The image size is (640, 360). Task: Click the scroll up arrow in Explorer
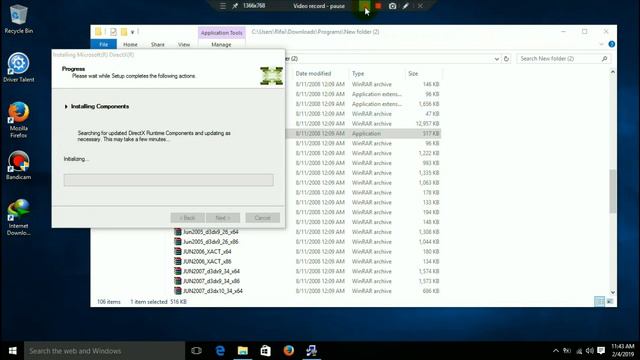613,72
